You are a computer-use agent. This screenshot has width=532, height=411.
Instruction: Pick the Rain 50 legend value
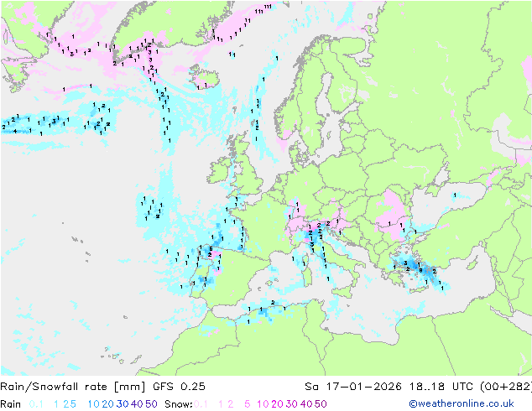tap(151, 404)
